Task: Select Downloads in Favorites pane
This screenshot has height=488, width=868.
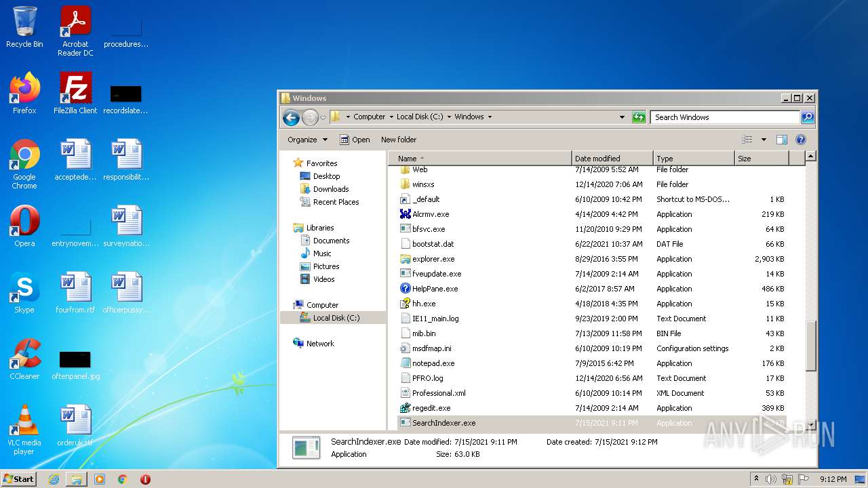Action: click(x=330, y=189)
